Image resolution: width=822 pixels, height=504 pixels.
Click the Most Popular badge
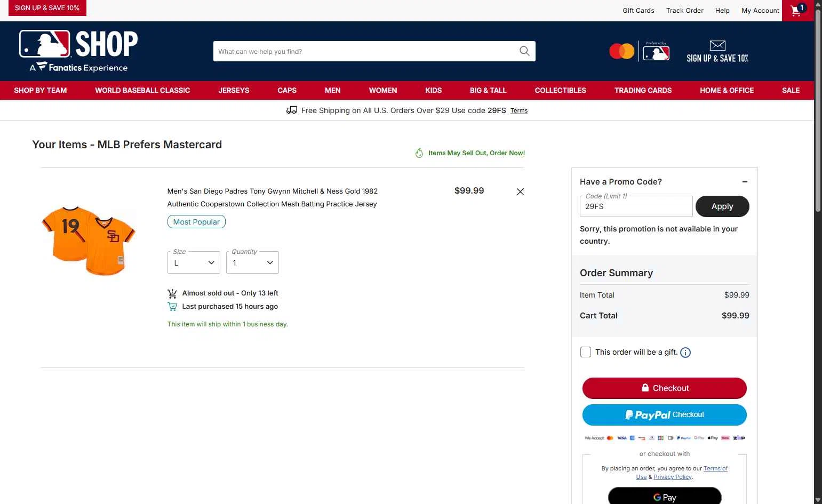(196, 222)
